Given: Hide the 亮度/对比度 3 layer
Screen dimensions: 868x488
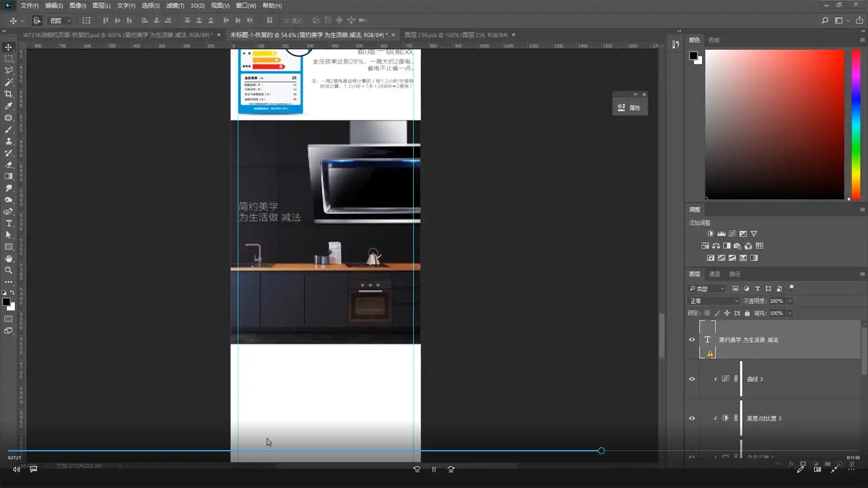Looking at the screenshot, I should tap(692, 418).
